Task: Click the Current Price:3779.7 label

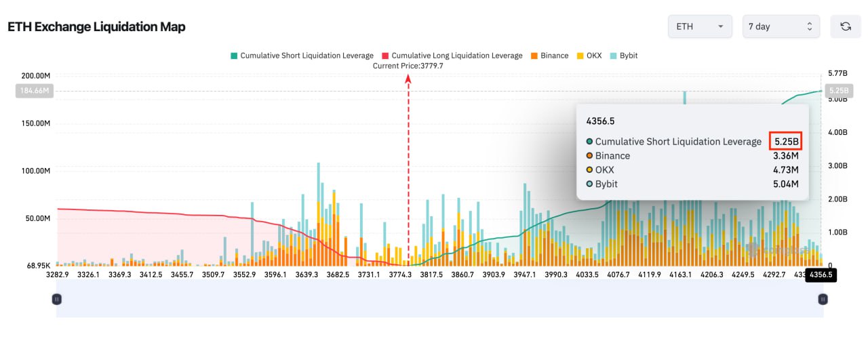Action: coord(408,66)
